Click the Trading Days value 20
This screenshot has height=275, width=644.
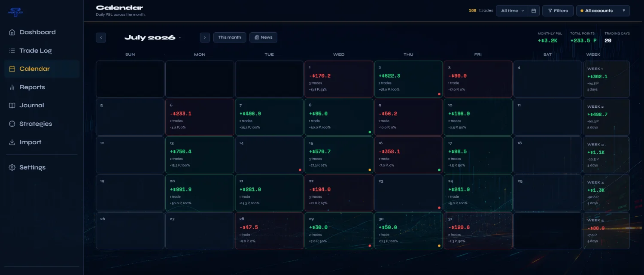coord(608,41)
